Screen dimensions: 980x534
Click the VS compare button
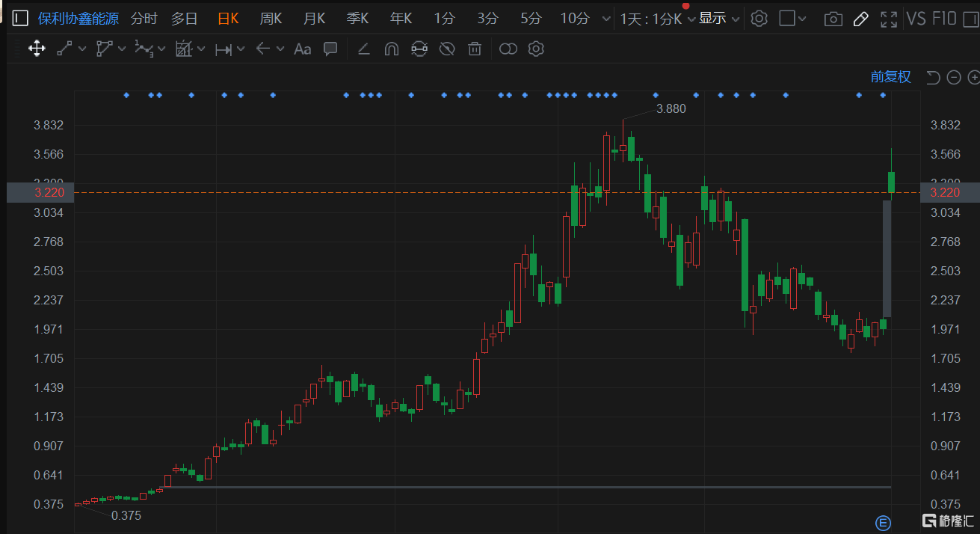pos(916,19)
